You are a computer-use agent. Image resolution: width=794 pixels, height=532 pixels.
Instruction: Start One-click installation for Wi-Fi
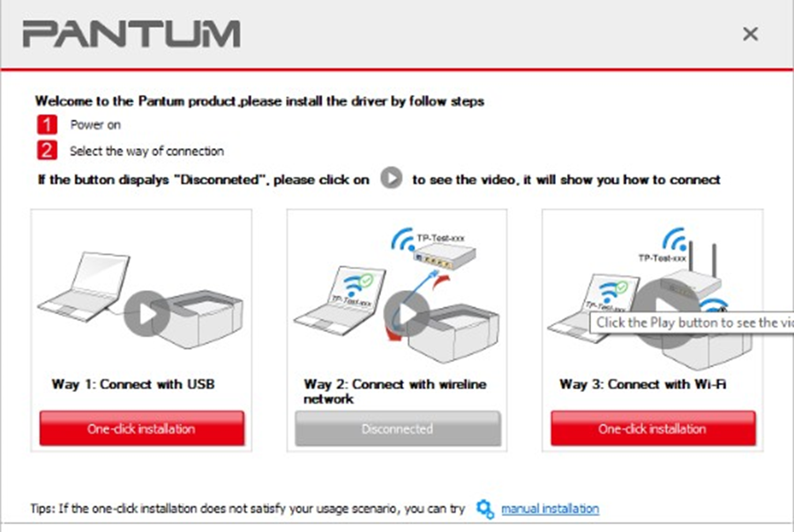tap(653, 429)
